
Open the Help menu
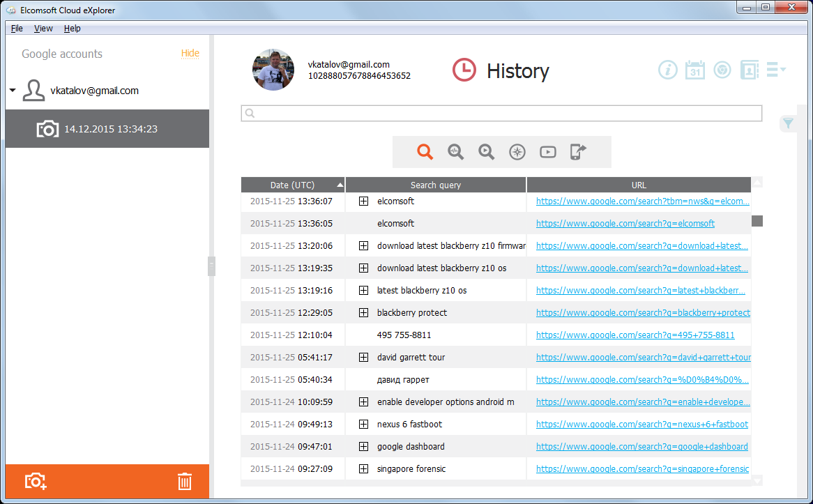[72, 28]
